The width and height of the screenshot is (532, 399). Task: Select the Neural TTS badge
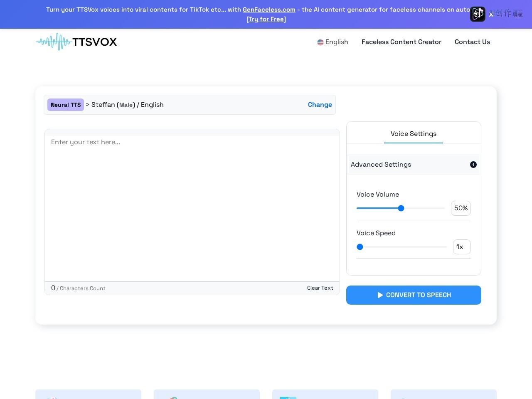[66, 105]
